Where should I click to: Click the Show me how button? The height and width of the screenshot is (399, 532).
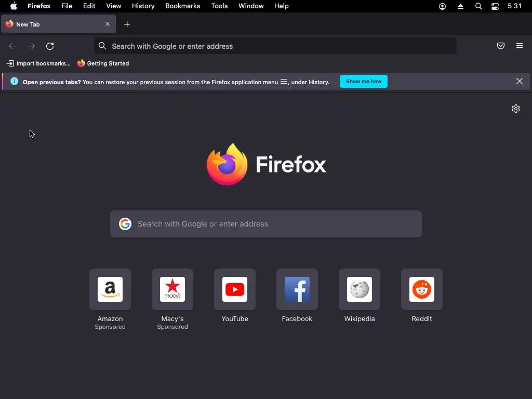(363, 82)
